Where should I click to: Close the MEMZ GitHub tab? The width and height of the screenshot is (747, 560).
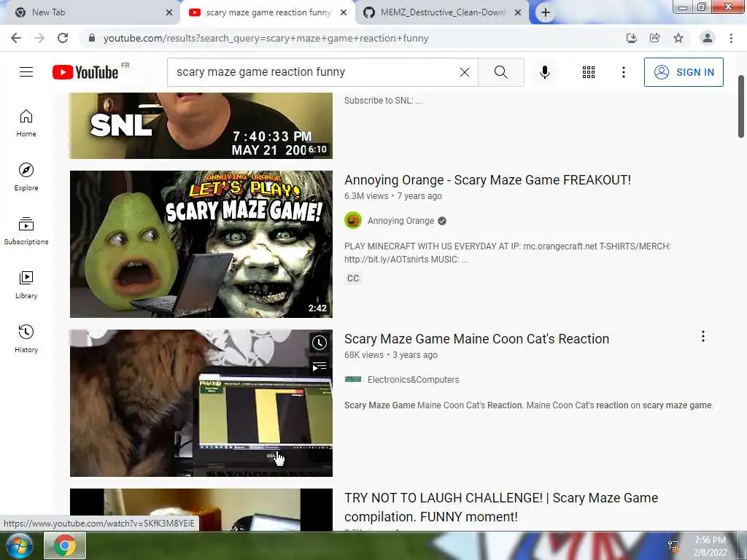518,13
